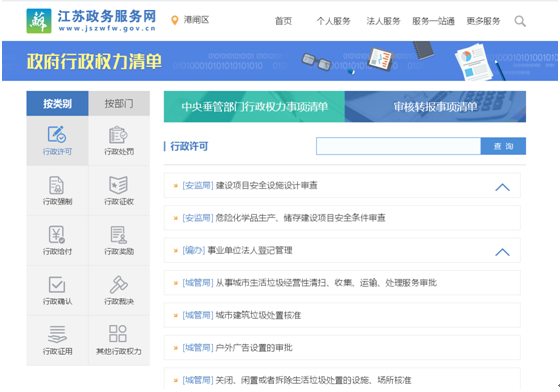Focus the 行政许可 search input field
The width and height of the screenshot is (560, 392).
398,146
